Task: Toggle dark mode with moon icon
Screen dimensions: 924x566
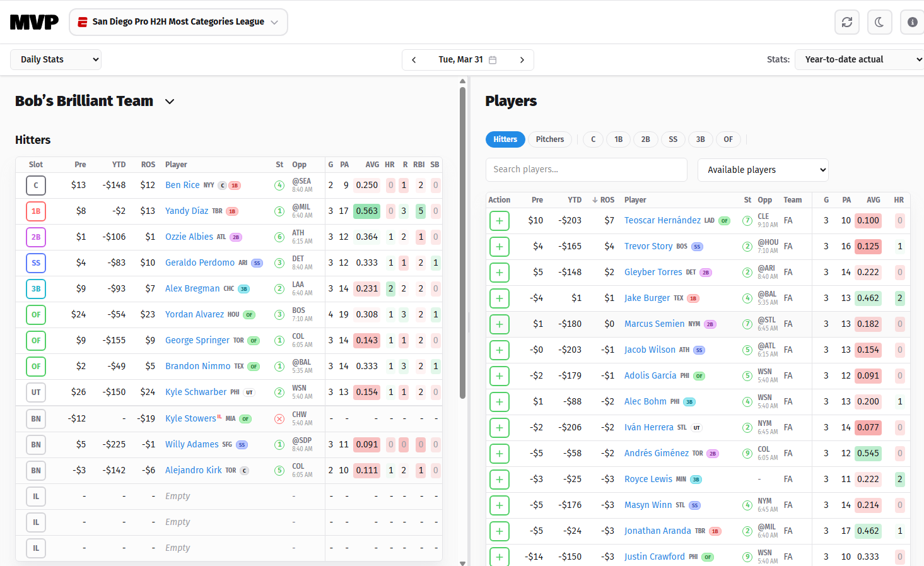Action: tap(879, 22)
